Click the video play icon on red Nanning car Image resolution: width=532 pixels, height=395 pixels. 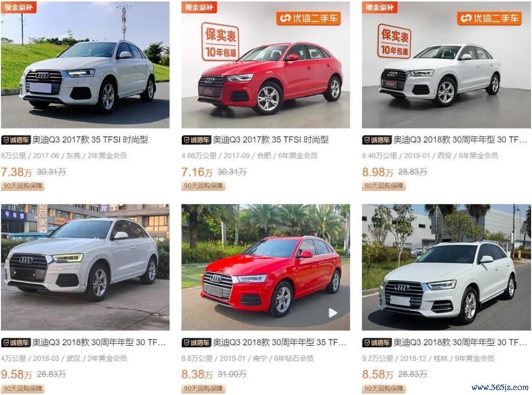pyautogui.click(x=332, y=313)
